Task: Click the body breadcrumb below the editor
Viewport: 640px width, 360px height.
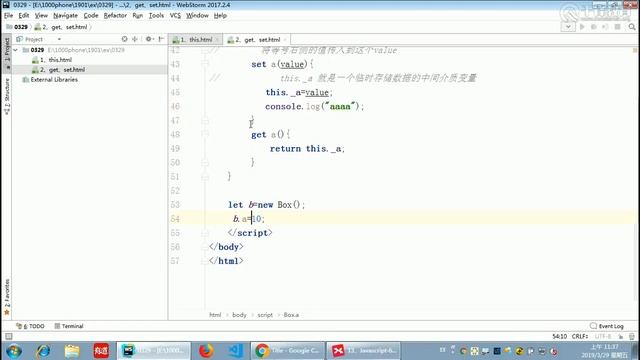Action: click(x=239, y=315)
